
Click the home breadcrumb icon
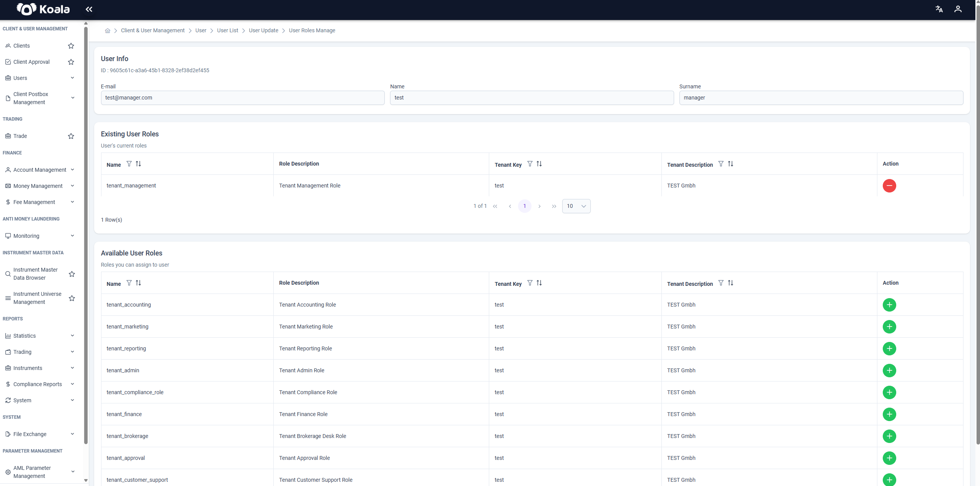pos(108,31)
